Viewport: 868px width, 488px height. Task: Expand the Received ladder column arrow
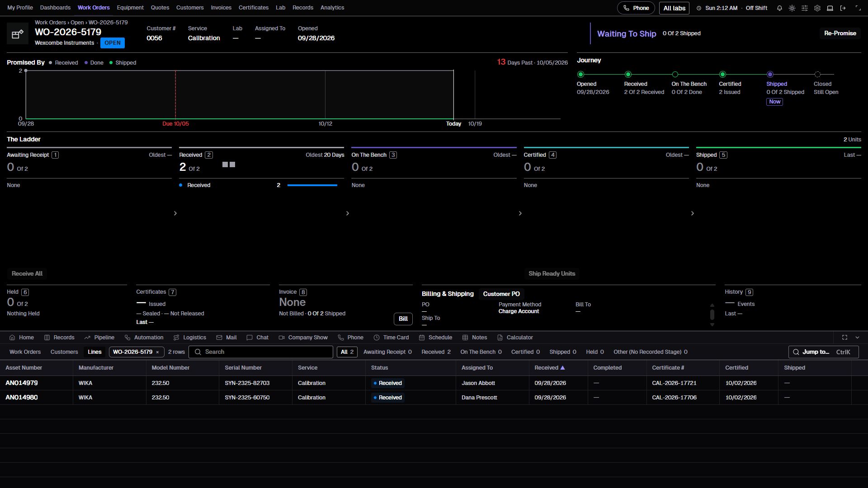pyautogui.click(x=348, y=213)
